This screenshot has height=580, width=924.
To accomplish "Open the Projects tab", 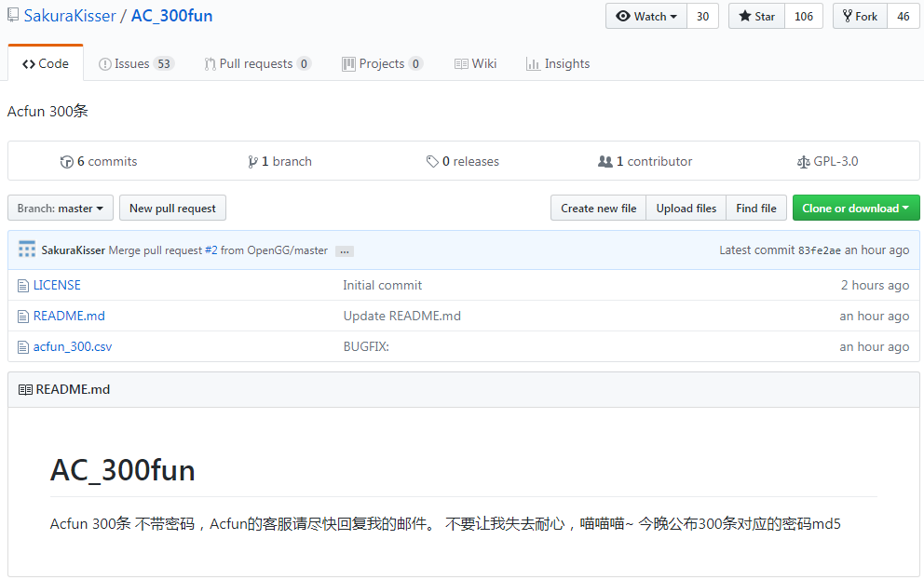I will click(x=383, y=63).
